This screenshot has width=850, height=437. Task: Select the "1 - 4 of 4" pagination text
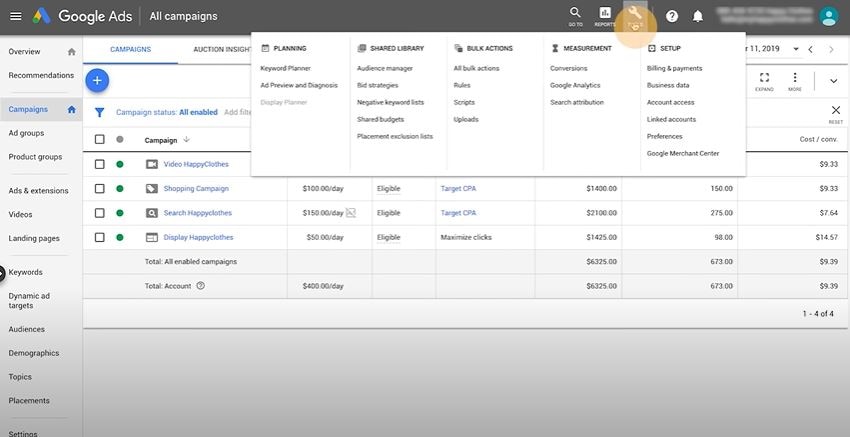coord(818,313)
